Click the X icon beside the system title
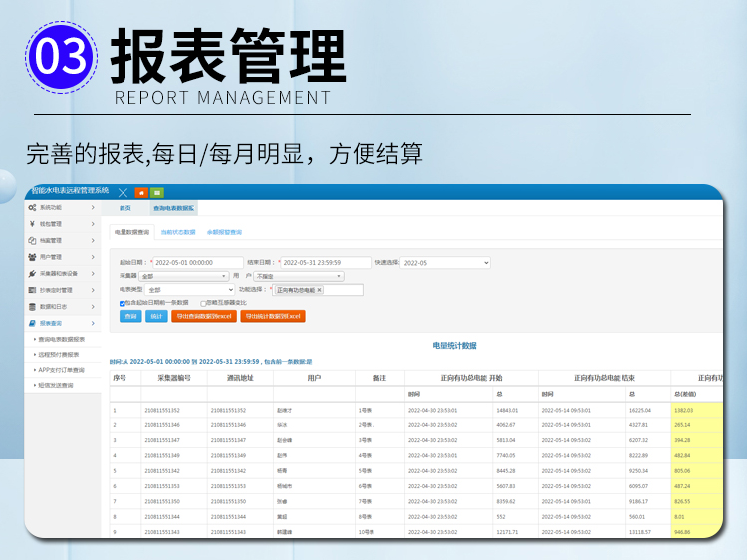 (x=123, y=193)
